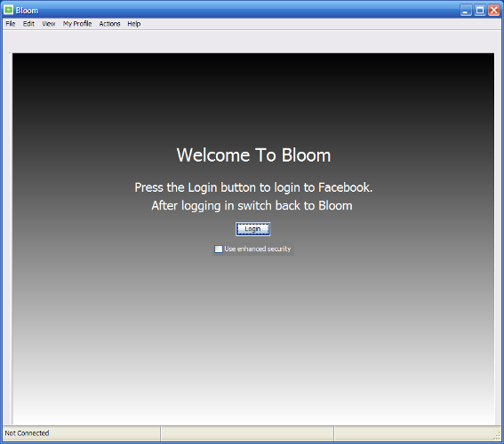Open the View menu
The height and width of the screenshot is (444, 504).
(x=49, y=24)
